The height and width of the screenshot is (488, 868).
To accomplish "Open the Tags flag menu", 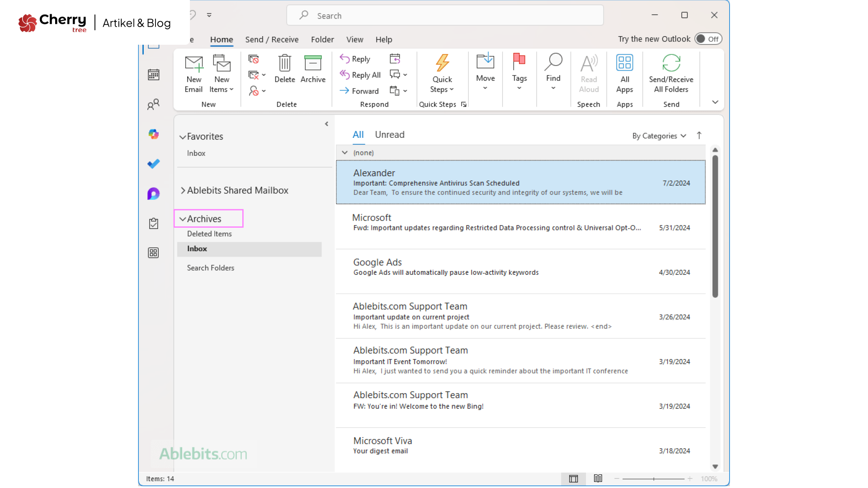I will (519, 72).
